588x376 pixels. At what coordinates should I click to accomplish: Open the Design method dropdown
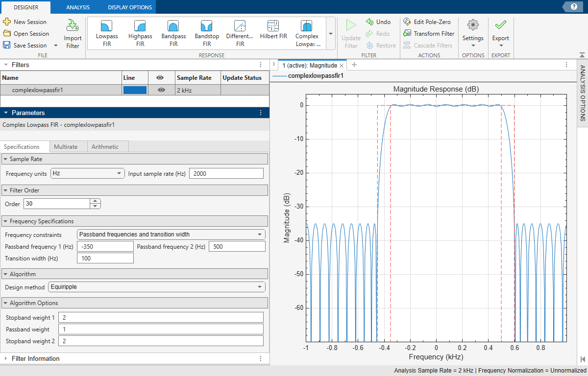click(x=156, y=287)
